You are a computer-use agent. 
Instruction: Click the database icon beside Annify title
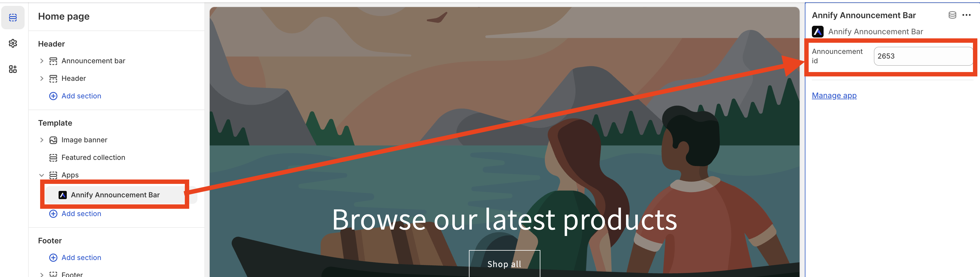(x=952, y=15)
